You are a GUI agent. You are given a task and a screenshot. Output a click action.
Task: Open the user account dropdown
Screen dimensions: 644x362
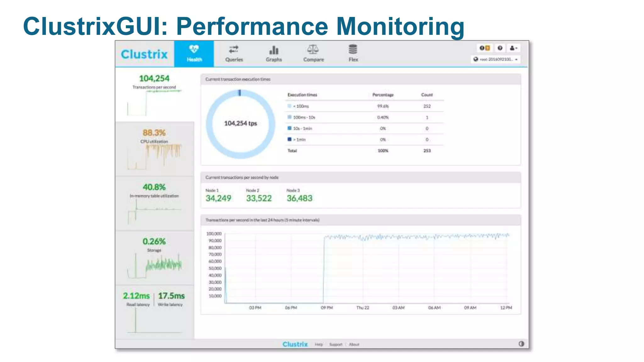click(514, 48)
